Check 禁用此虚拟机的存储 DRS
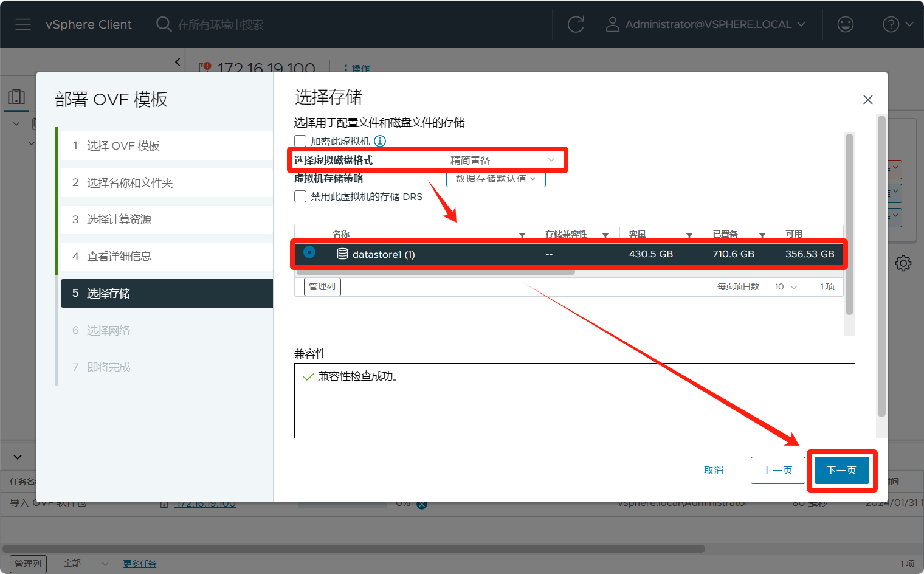Screen dimensions: 924x574 [x=300, y=196]
